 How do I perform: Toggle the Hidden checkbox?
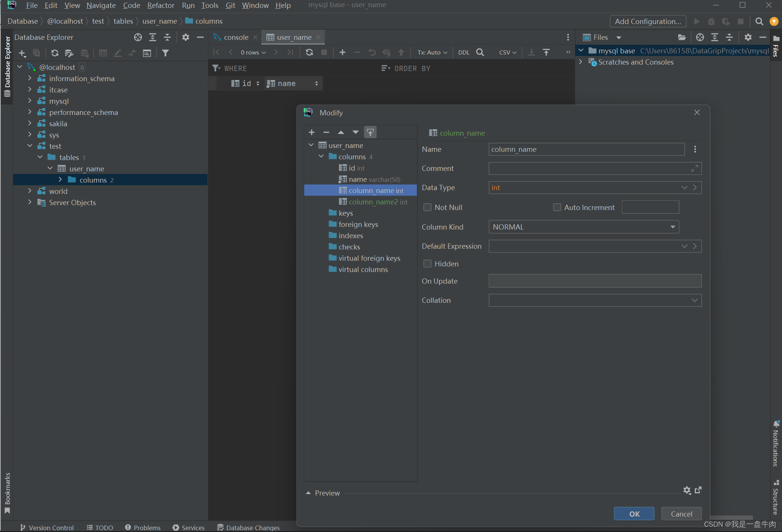[x=427, y=264]
